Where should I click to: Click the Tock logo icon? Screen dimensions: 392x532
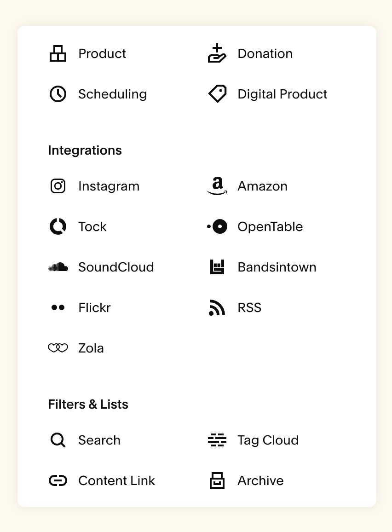coord(58,226)
